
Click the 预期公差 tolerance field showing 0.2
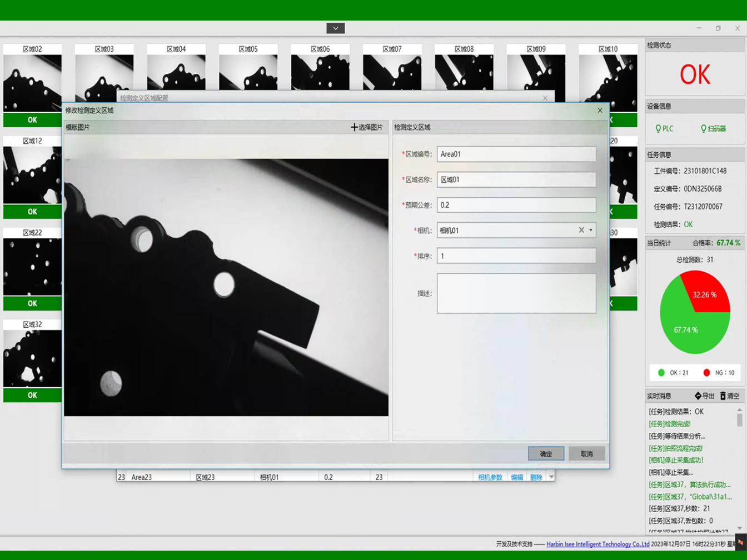point(516,205)
